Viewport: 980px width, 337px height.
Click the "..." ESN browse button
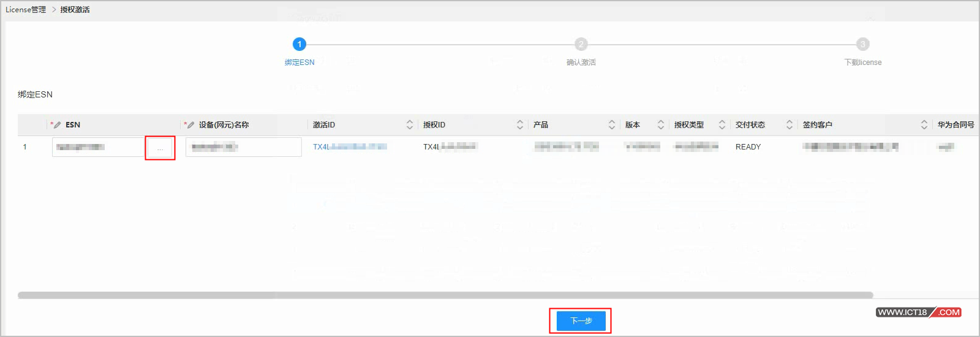(x=160, y=148)
